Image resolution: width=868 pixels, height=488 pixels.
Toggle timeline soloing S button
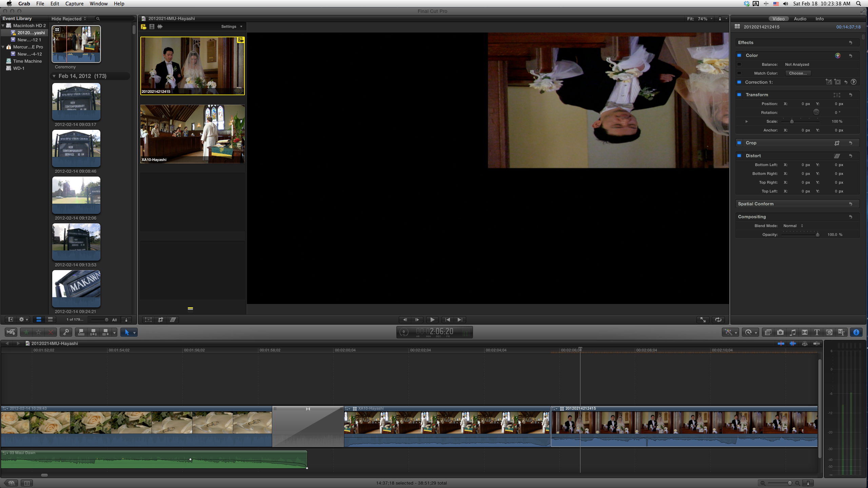point(805,344)
